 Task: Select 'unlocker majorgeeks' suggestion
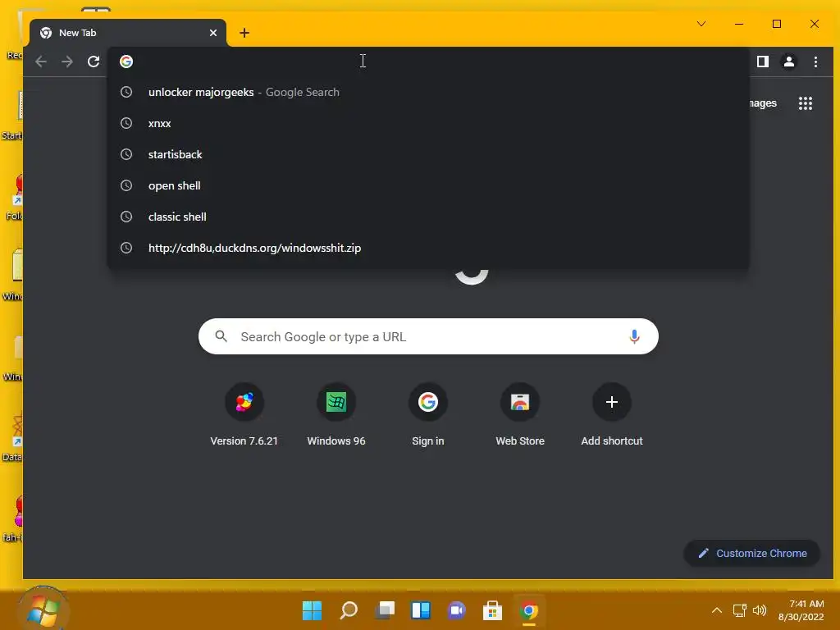click(x=428, y=92)
